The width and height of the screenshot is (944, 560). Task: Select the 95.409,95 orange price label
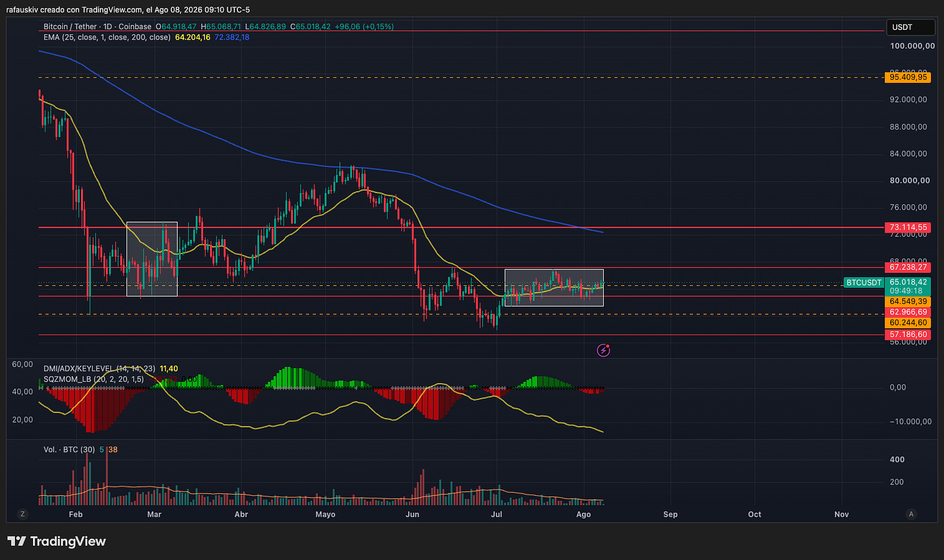pyautogui.click(x=908, y=77)
